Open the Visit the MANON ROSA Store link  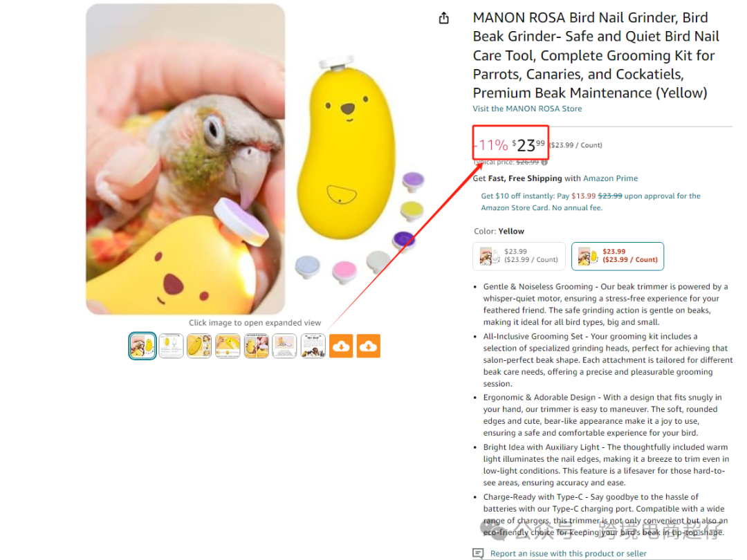tap(527, 109)
